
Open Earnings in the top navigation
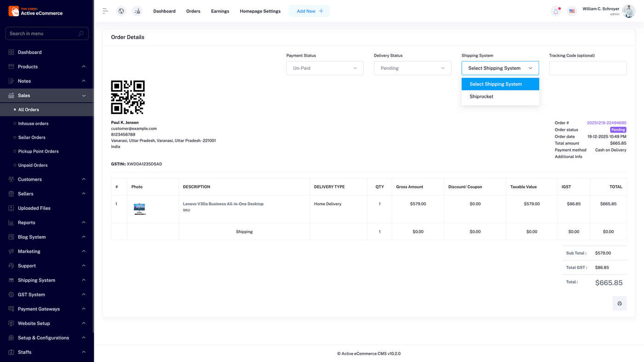pyautogui.click(x=220, y=11)
